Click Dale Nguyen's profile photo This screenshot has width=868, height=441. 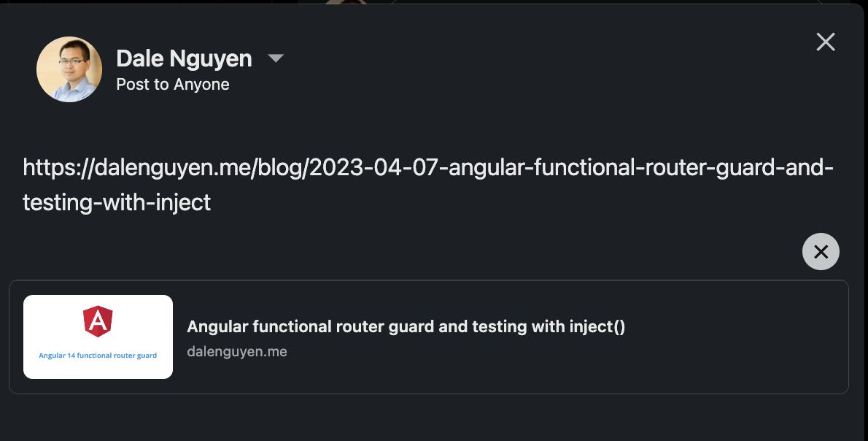69,69
